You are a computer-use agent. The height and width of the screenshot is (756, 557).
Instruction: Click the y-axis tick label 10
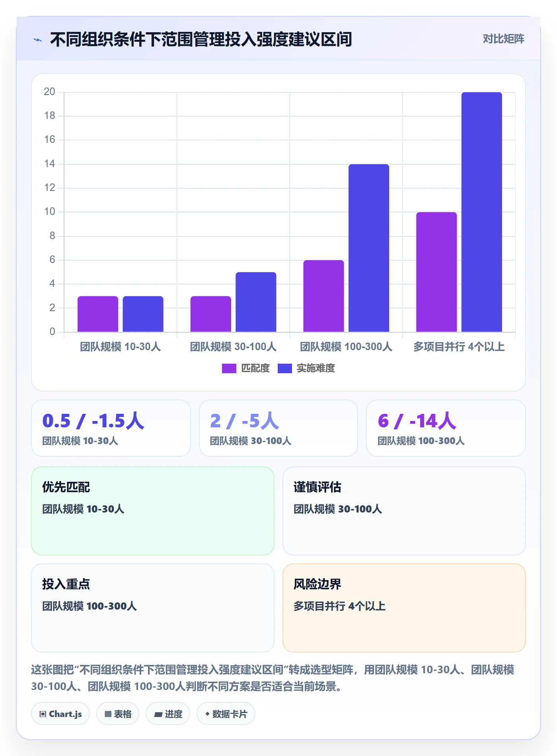coord(50,212)
